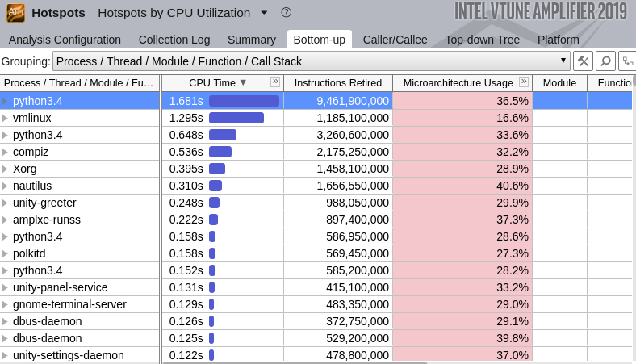Screen dimensions: 636x364
Task: Expand the CPU Time column chevron
Action: [275, 82]
